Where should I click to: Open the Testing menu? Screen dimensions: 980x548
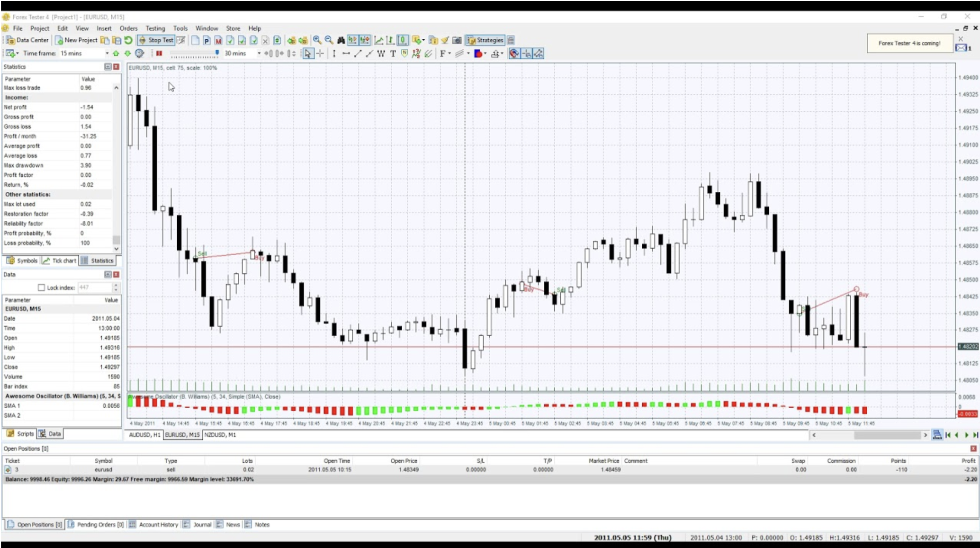point(155,28)
